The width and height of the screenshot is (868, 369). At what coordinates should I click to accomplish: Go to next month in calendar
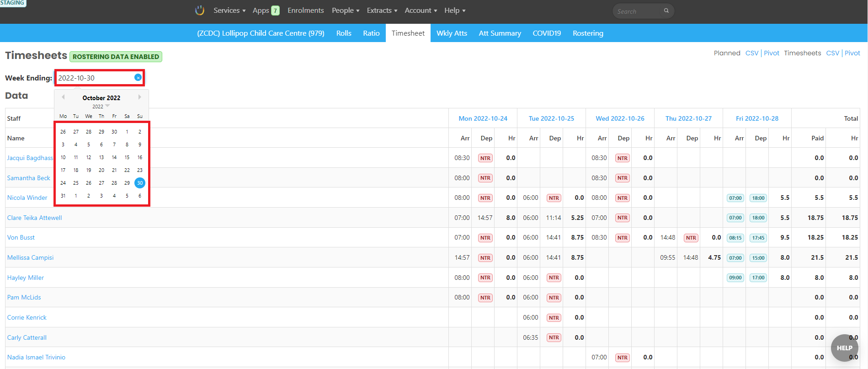coord(140,97)
